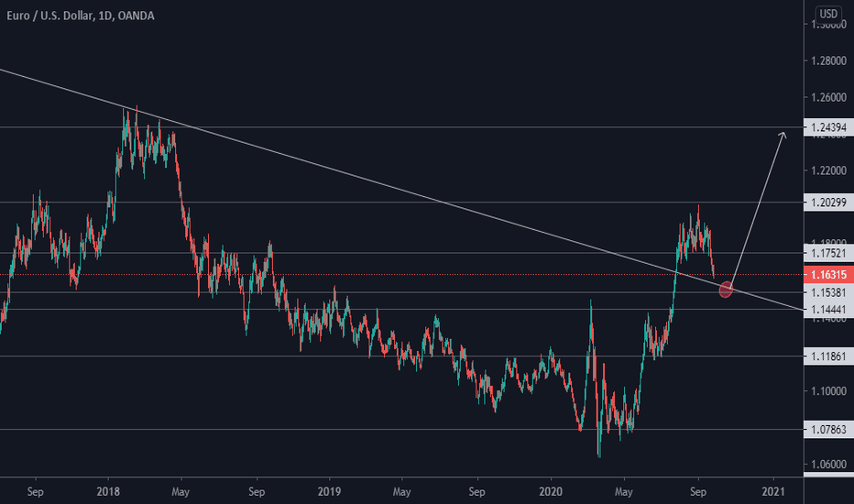Click the Euro / U.S. Dollar chart title

pos(81,16)
